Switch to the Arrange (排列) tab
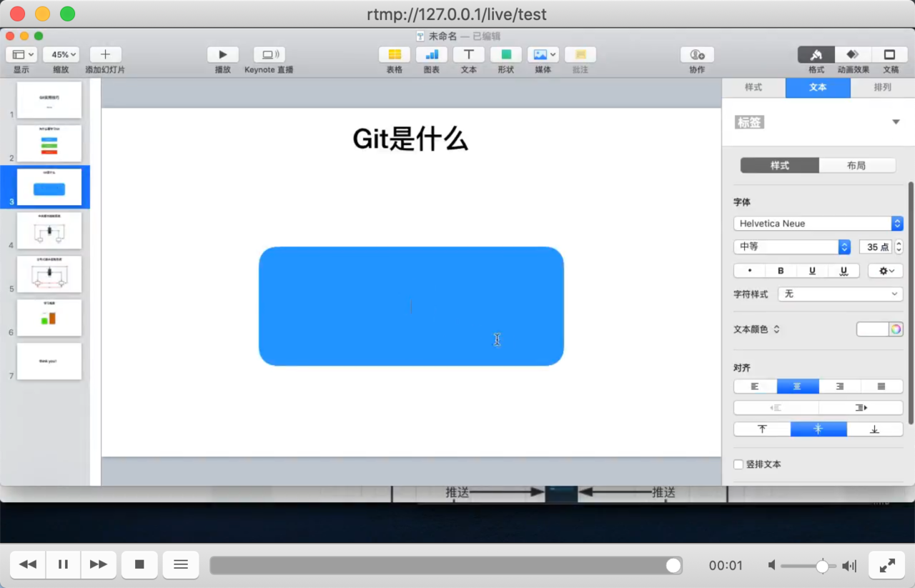This screenshot has height=588, width=915. click(883, 87)
